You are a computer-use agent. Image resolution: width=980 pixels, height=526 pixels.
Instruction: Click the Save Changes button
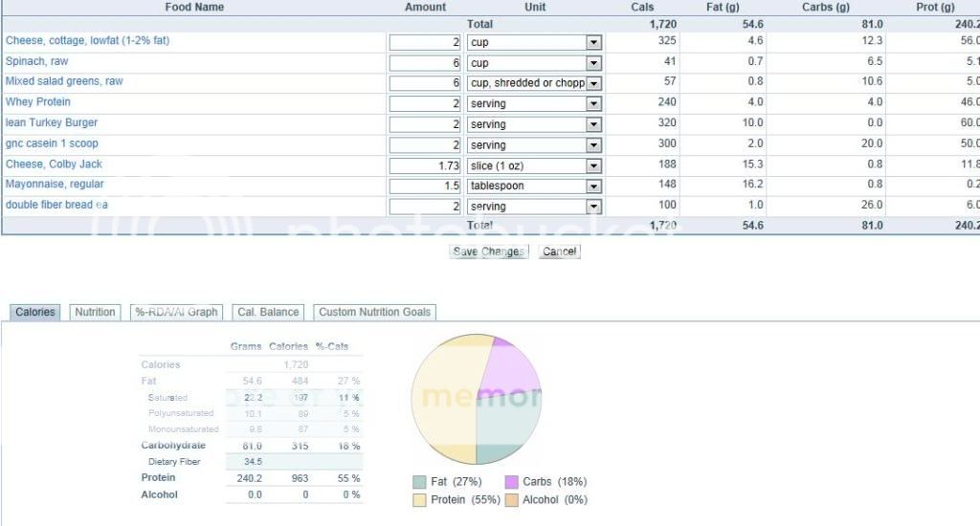488,252
